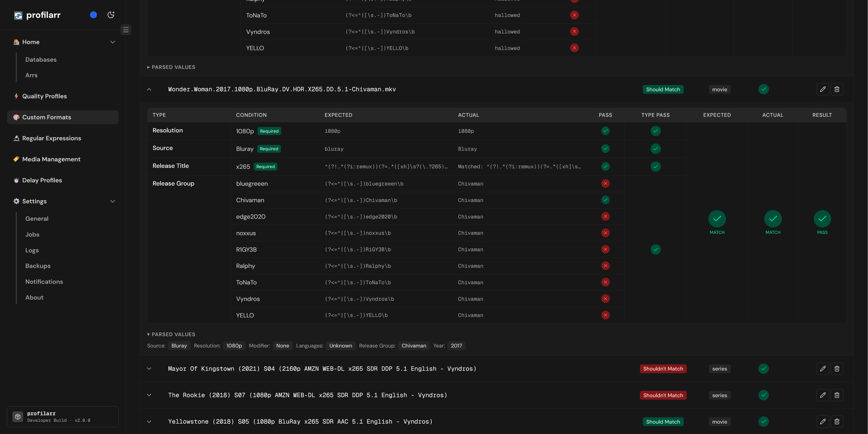Click the Release Group Chivaman parsed value

click(414, 346)
